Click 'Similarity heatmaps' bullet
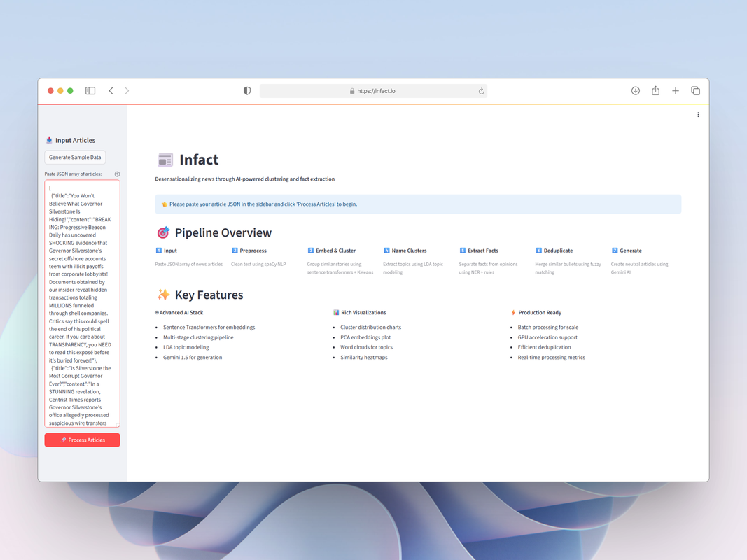Screen dimensions: 747x560 pyautogui.click(x=364, y=357)
